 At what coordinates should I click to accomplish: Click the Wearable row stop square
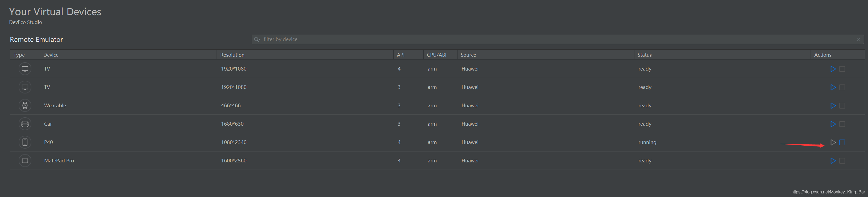(x=842, y=106)
